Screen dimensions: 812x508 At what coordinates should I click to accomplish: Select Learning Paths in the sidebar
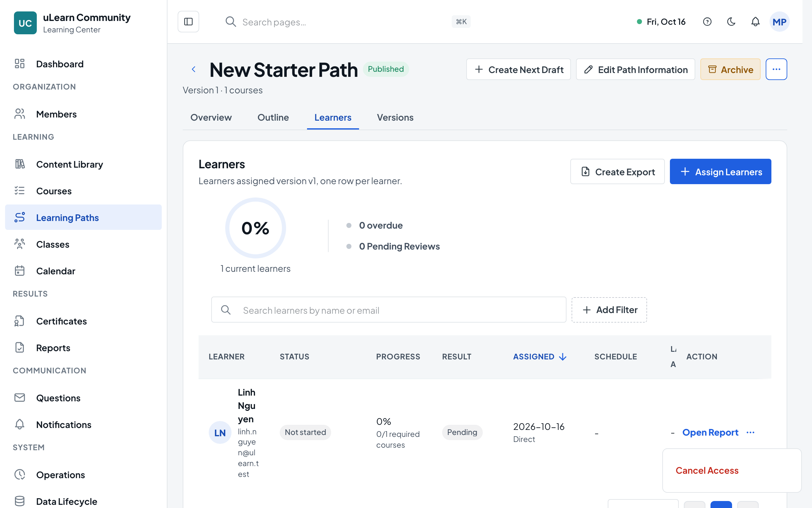point(83,217)
